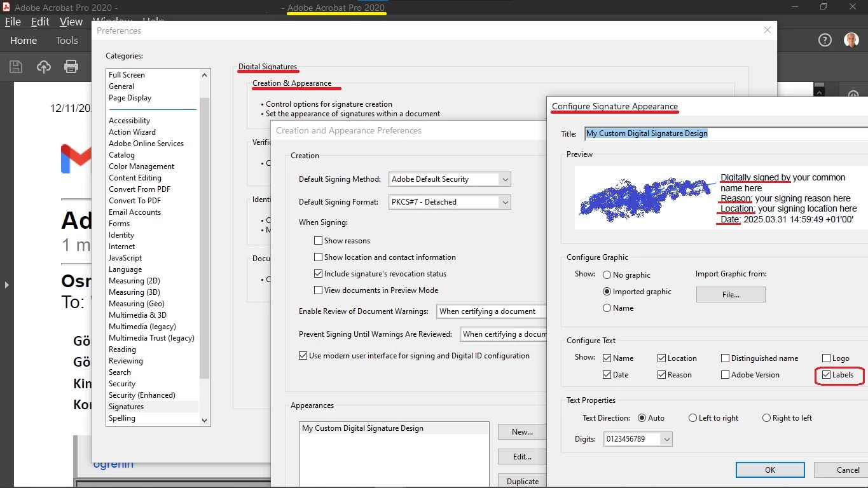Click the File... import graphic button

(731, 294)
